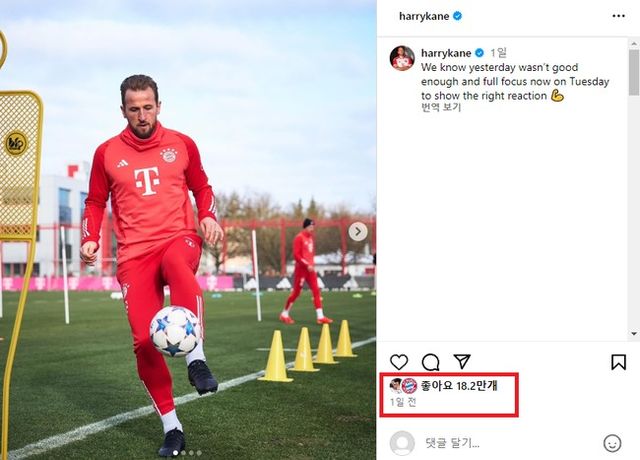This screenshot has width=640, height=460.
Task: Open comments via the speech bubble icon
Action: pyautogui.click(x=431, y=362)
